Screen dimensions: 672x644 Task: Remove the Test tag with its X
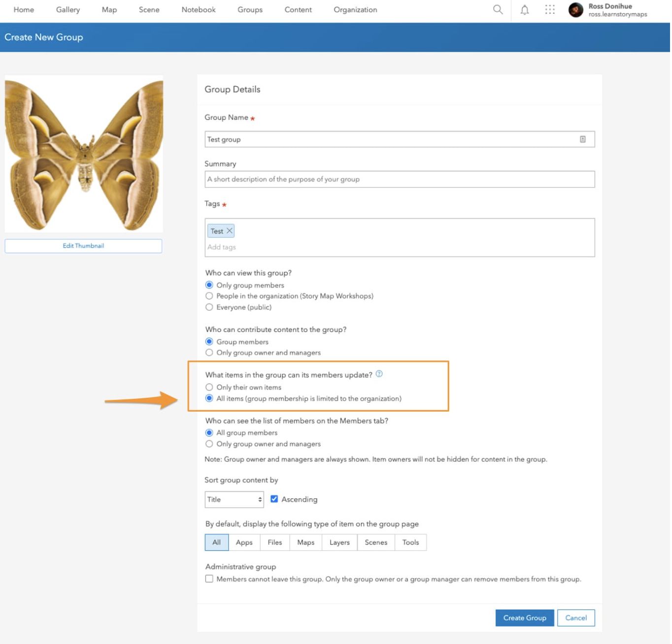(230, 231)
